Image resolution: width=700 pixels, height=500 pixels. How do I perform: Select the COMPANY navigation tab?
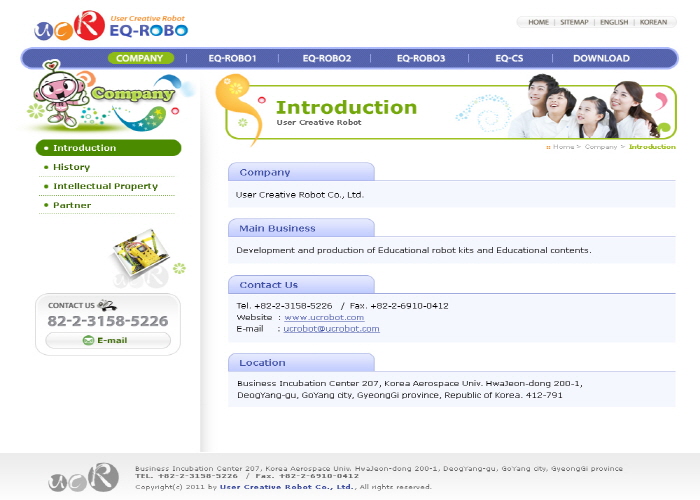click(x=140, y=58)
